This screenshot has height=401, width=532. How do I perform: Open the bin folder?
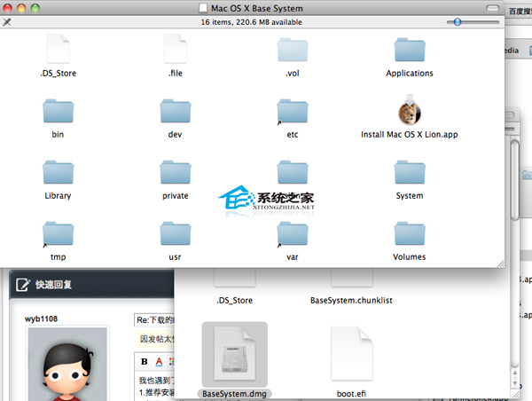click(x=58, y=111)
